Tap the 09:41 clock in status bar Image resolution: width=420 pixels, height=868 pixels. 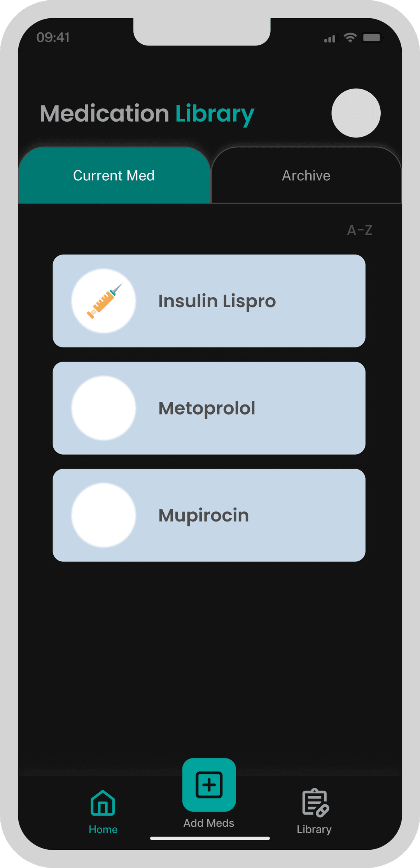pos(53,38)
